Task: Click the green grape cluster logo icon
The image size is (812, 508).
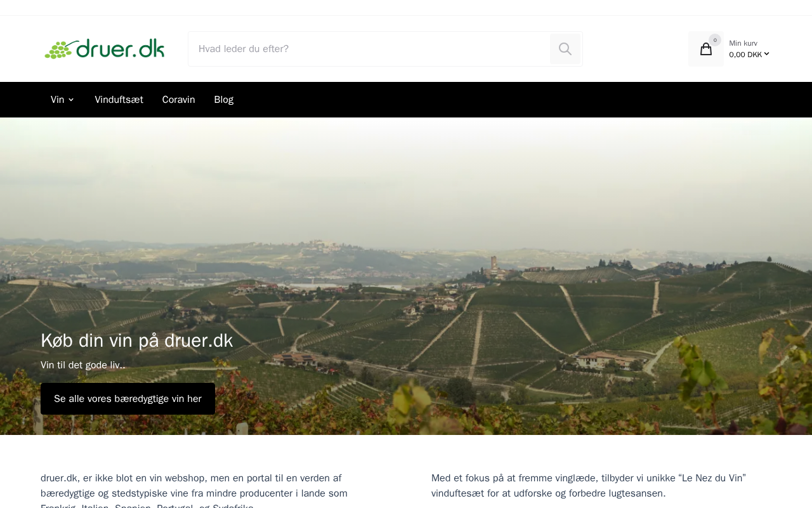Action: tap(58, 50)
